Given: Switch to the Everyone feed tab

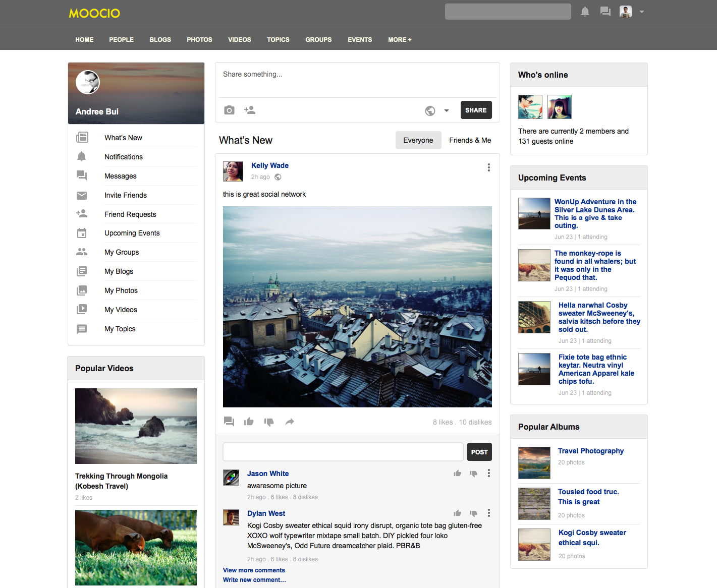Looking at the screenshot, I should pyautogui.click(x=418, y=140).
